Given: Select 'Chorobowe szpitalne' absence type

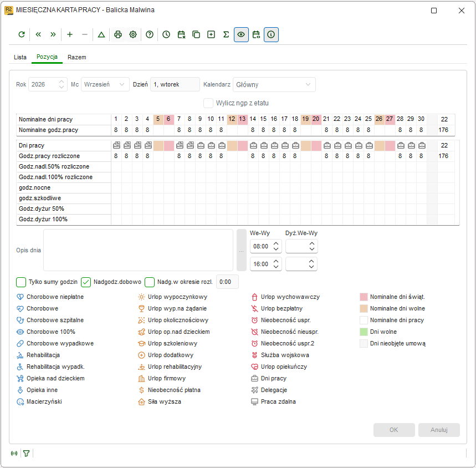Looking at the screenshot, I should pyautogui.click(x=50, y=321).
